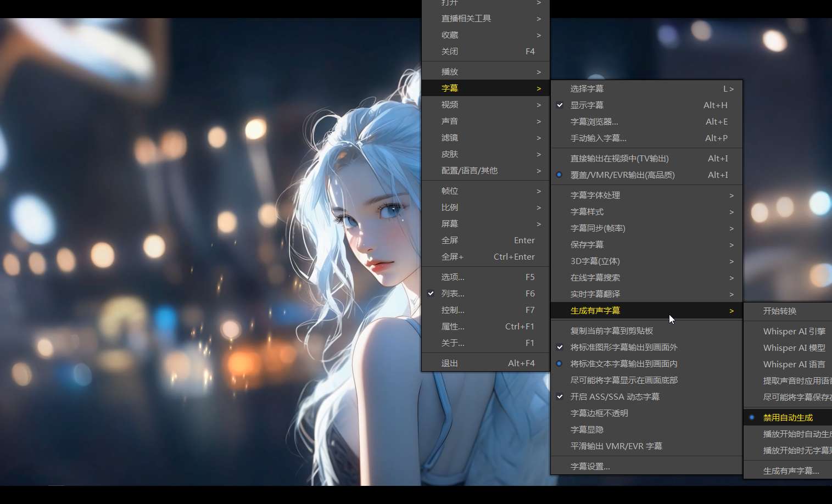Screen dimensions: 832x504
Task: Open 配置/语言/其他 submenu
Action: 485,170
